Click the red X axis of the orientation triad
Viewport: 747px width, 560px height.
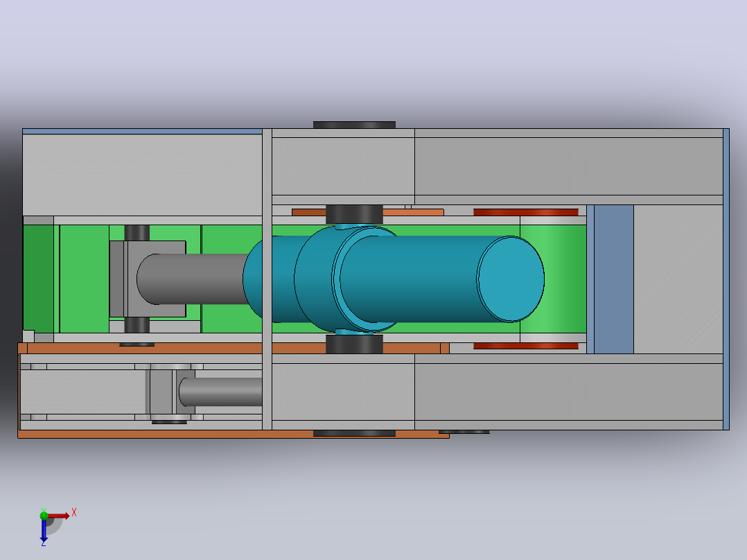tap(59, 516)
